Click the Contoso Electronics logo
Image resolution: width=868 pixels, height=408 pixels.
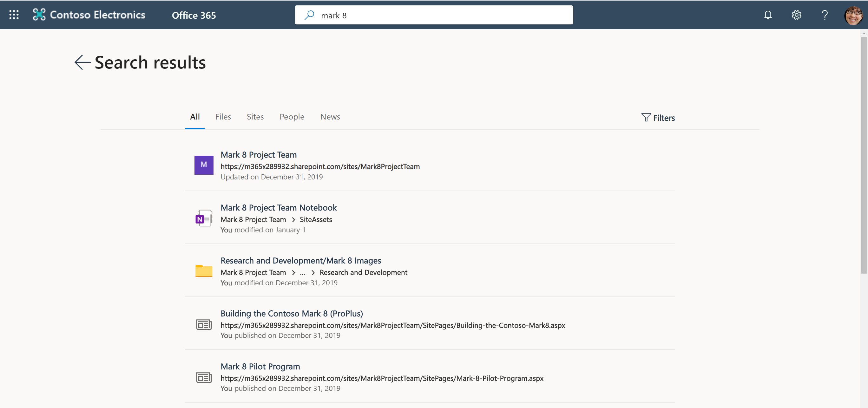pos(39,15)
